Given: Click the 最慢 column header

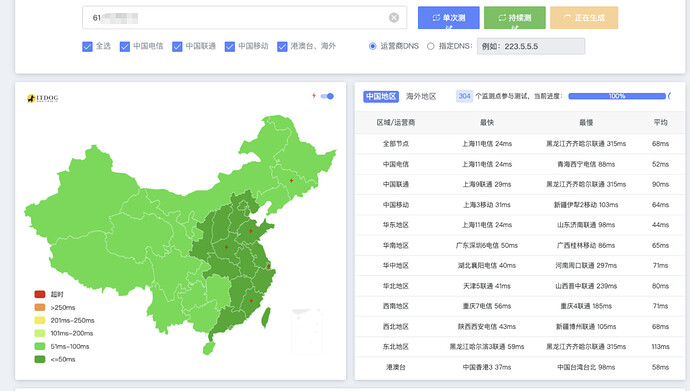Looking at the screenshot, I should tap(586, 123).
